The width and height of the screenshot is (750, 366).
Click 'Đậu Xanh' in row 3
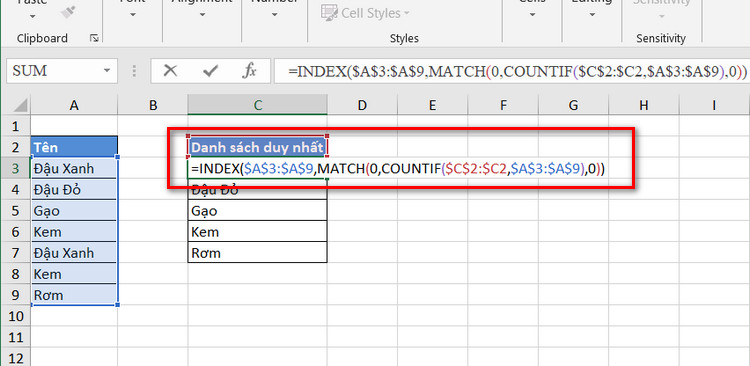pyautogui.click(x=74, y=168)
